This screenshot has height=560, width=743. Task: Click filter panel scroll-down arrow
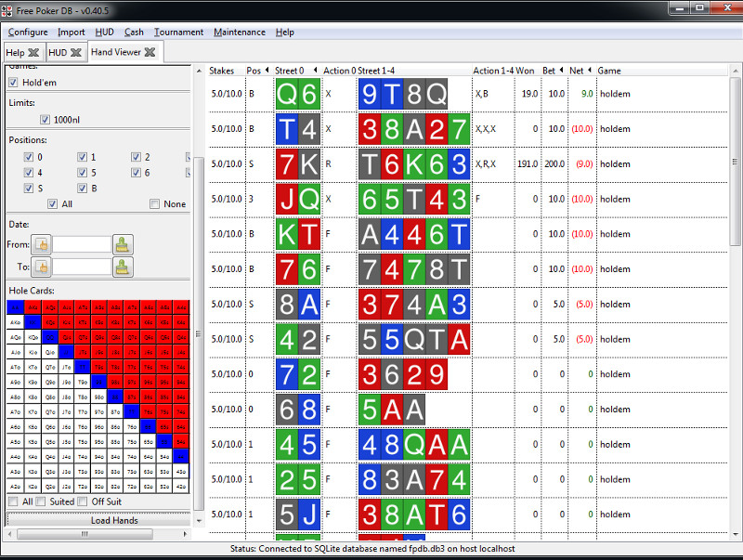pyautogui.click(x=199, y=521)
